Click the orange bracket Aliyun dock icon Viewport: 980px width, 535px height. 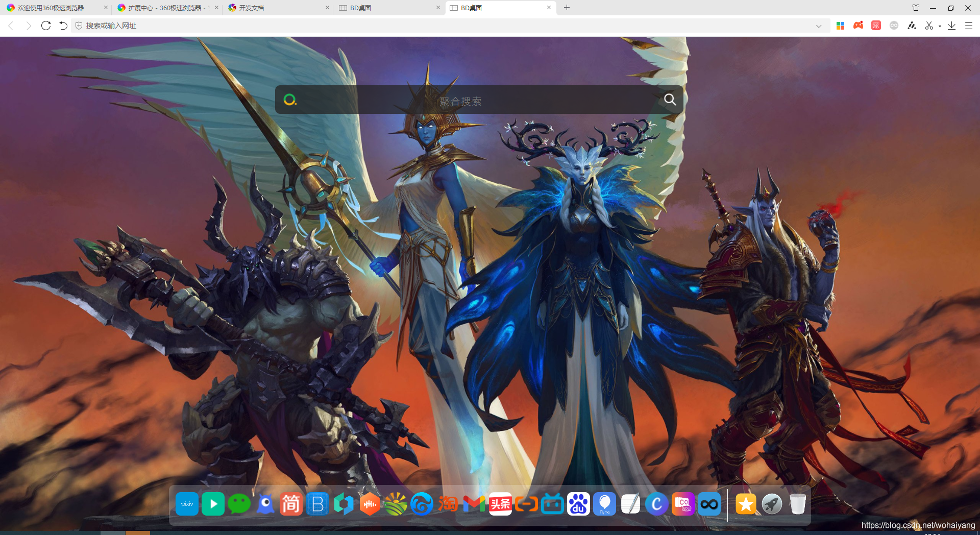pos(526,504)
